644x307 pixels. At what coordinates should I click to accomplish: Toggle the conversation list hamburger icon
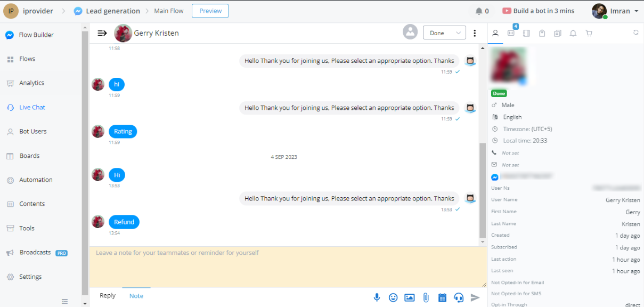[102, 33]
